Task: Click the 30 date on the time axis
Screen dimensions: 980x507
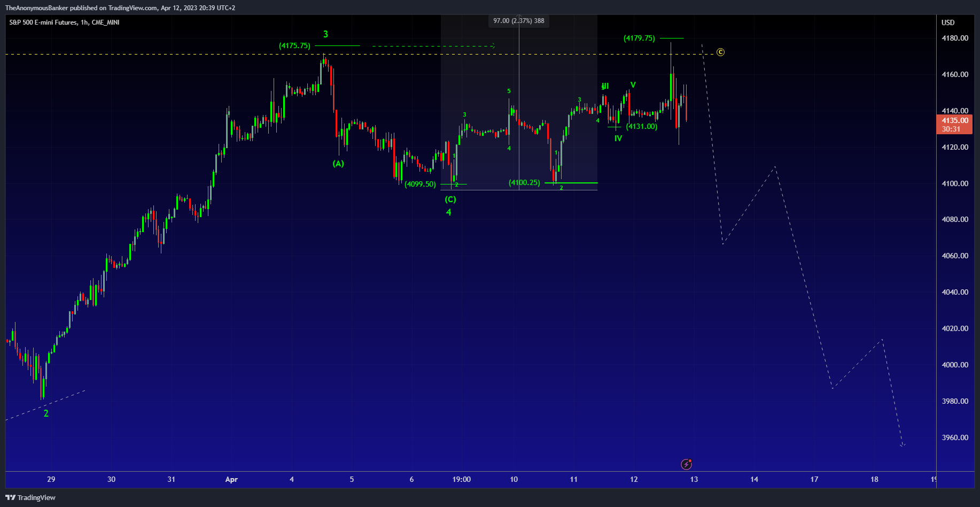Action: (x=111, y=479)
